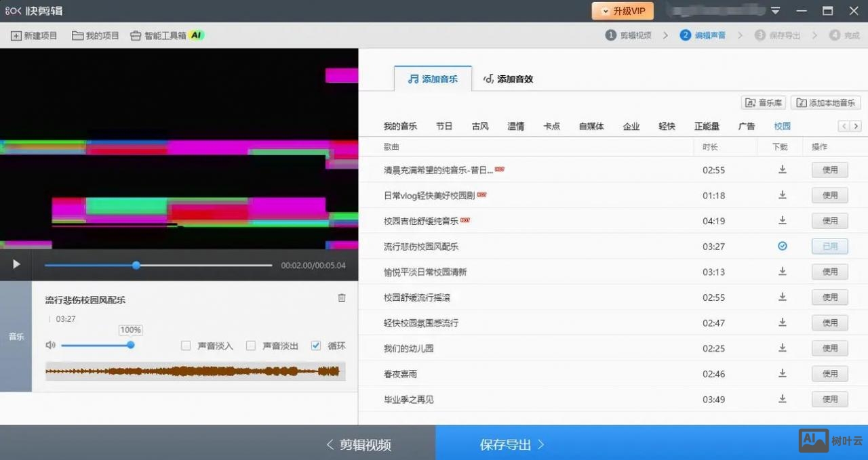Enable the 声音淡出 fade-out checkbox
The height and width of the screenshot is (460, 868).
(251, 346)
